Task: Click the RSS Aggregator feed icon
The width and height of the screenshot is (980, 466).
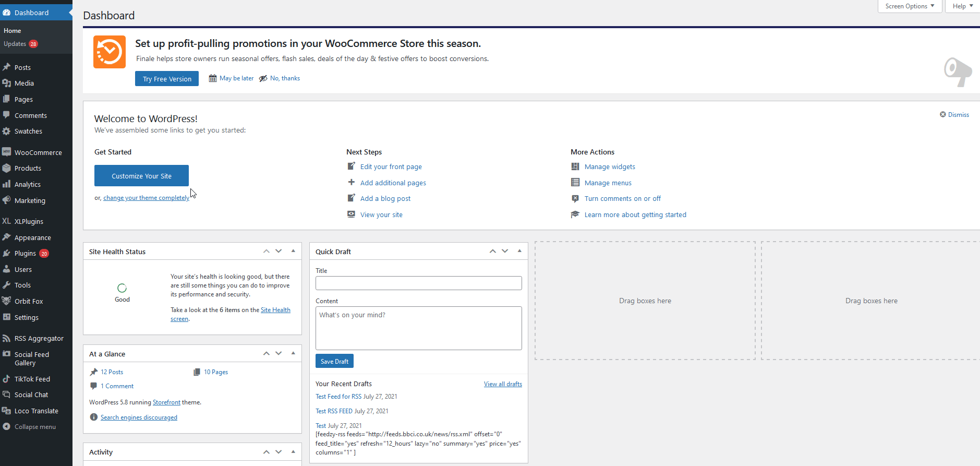Action: click(6, 338)
